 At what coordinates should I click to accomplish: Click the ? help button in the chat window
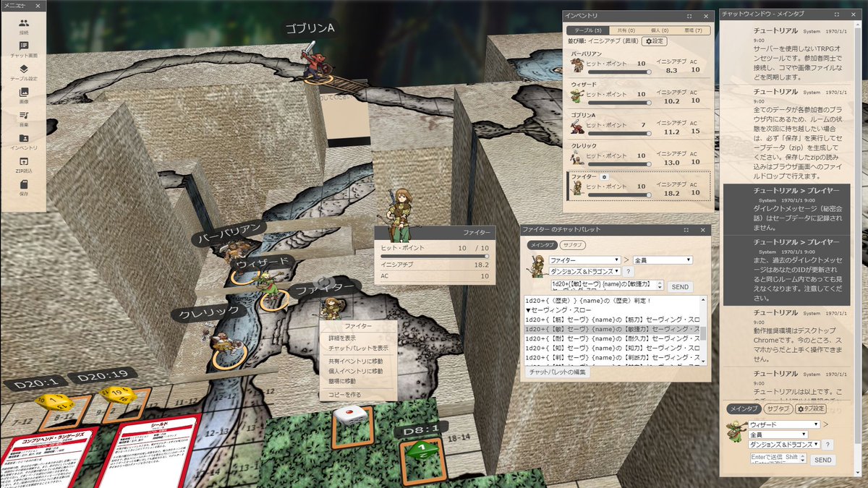(827, 445)
